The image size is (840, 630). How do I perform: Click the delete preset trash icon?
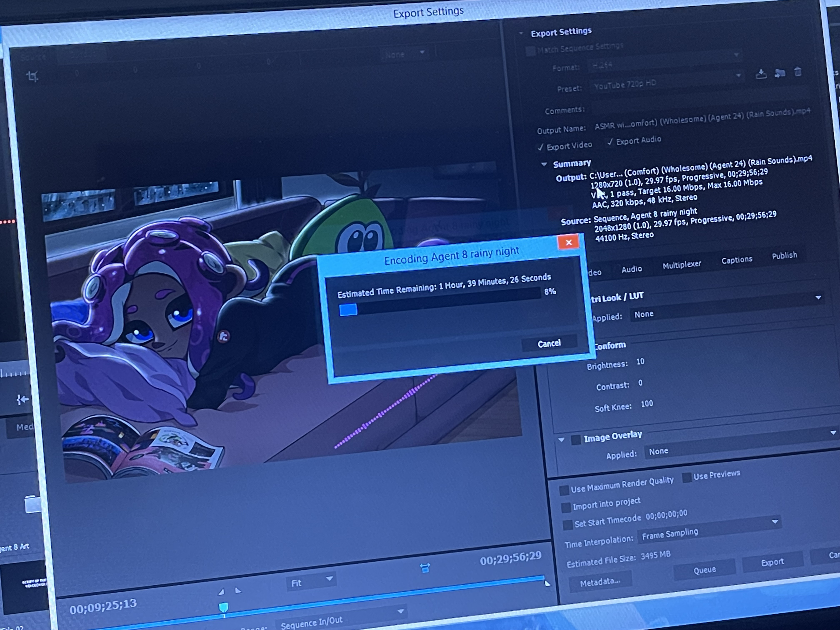798,71
